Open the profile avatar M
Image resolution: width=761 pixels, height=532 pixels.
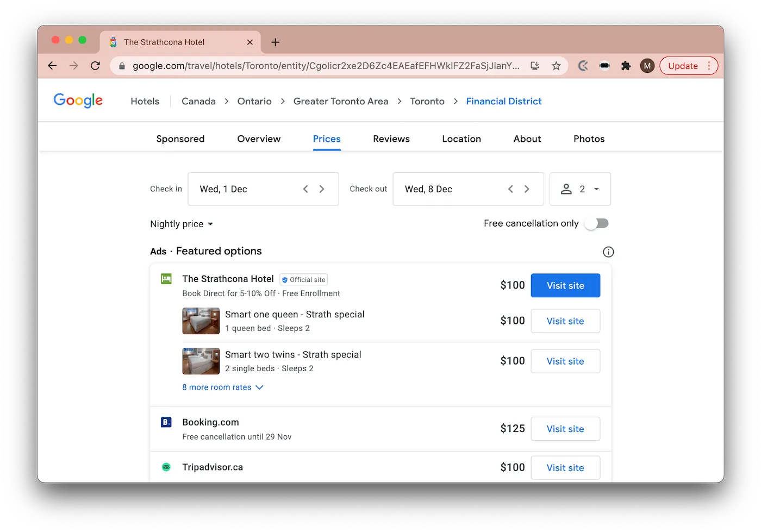pyautogui.click(x=647, y=66)
